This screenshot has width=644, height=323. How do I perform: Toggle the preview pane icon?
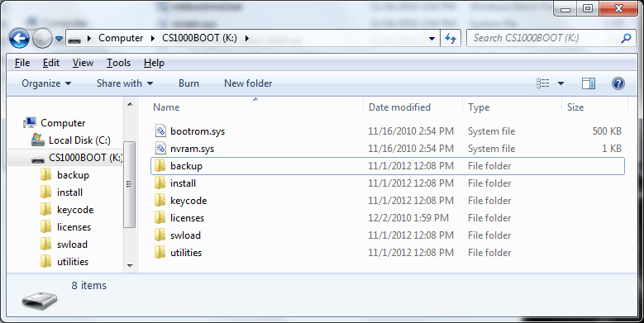[x=589, y=83]
